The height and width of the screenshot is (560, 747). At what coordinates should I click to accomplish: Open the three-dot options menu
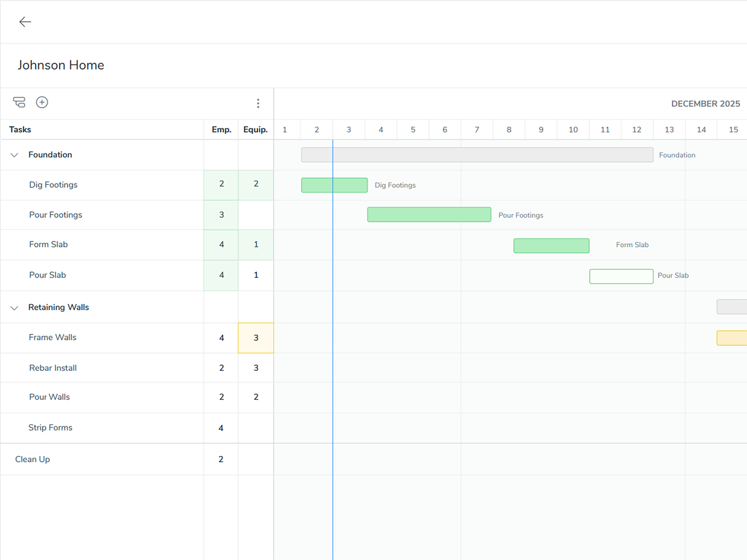tap(258, 103)
